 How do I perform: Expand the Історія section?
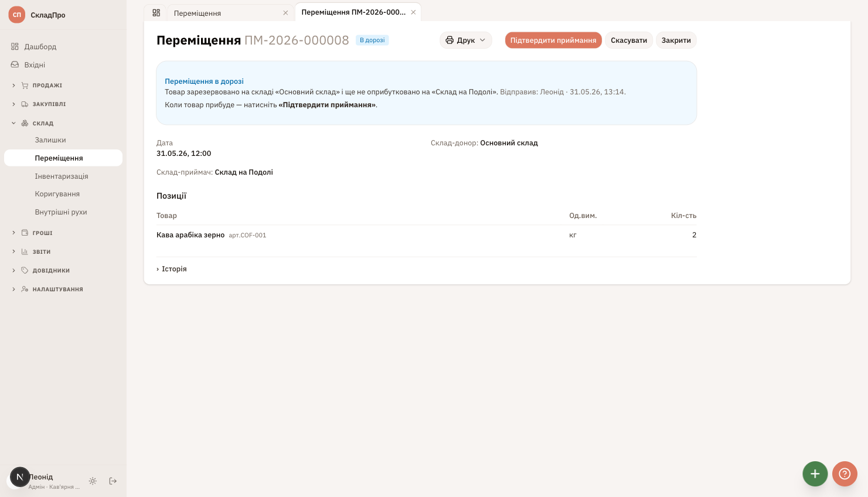(x=172, y=269)
